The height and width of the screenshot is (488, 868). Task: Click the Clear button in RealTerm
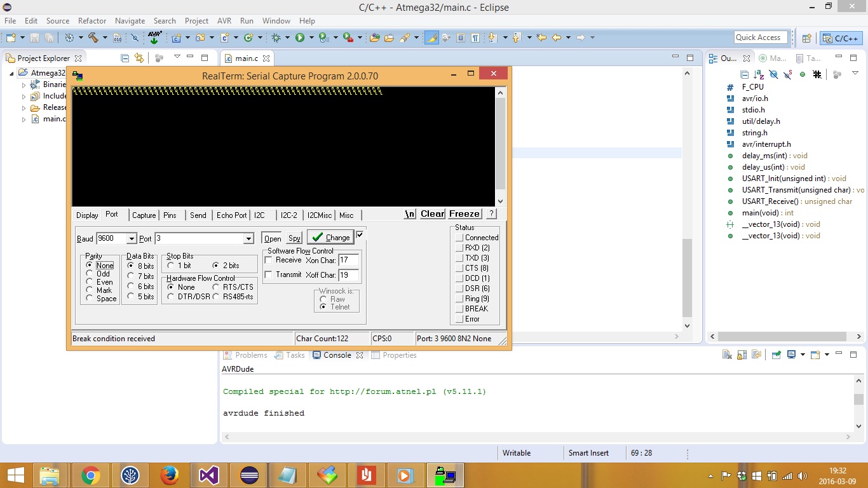click(x=432, y=214)
